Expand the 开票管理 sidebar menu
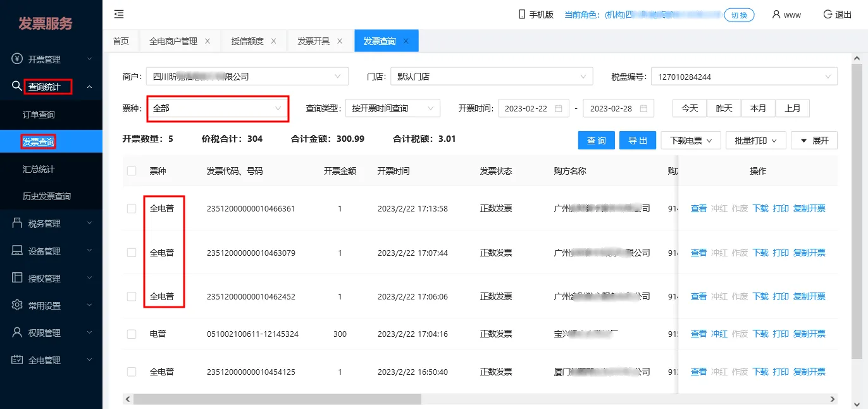Screen dimensions: 868x409 coord(51,59)
